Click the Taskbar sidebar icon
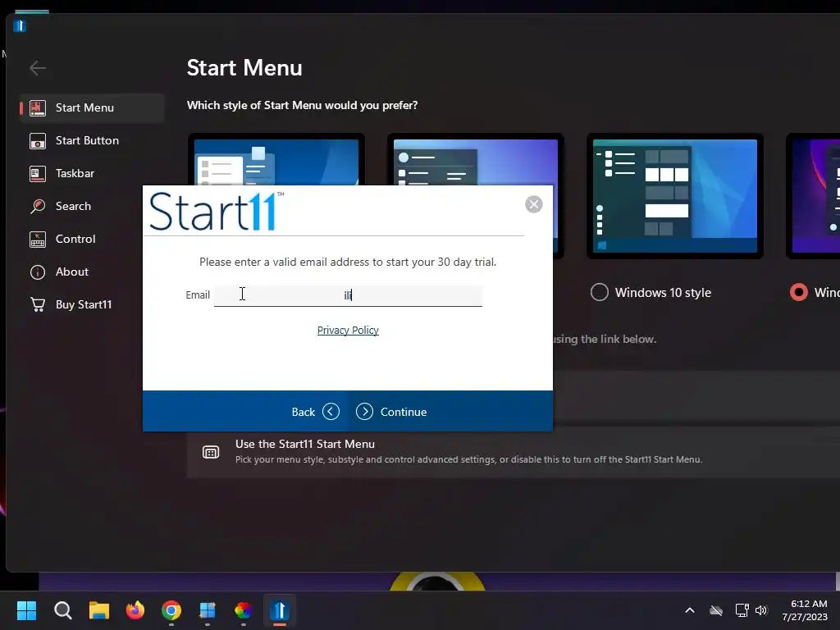 coord(38,174)
